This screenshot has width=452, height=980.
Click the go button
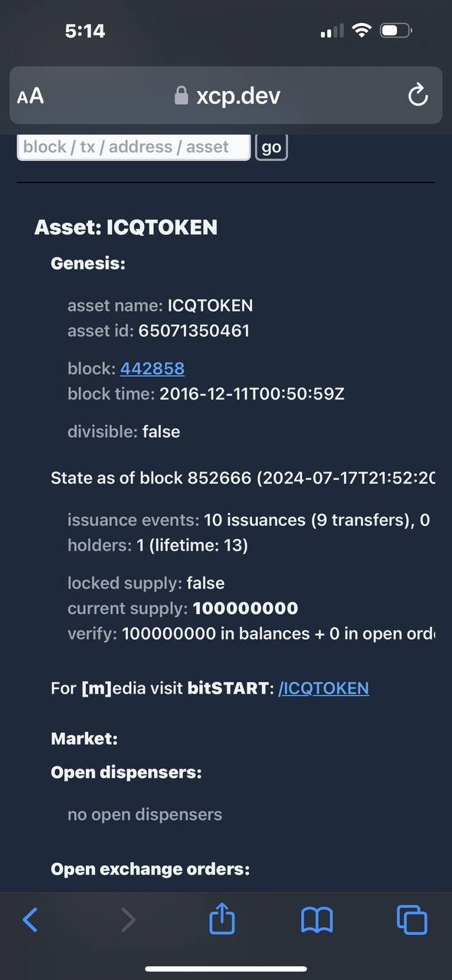(271, 147)
